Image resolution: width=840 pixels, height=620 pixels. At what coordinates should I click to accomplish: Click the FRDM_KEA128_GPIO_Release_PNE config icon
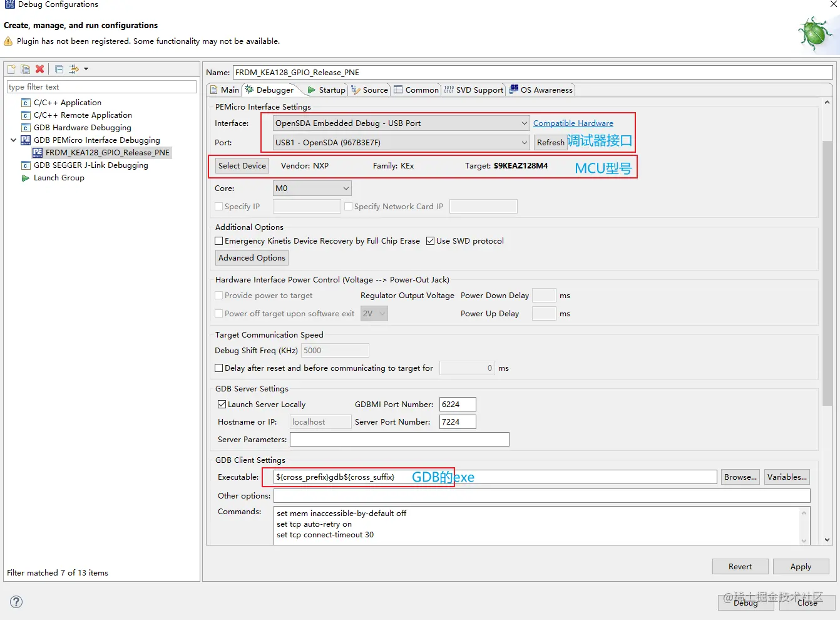[38, 153]
